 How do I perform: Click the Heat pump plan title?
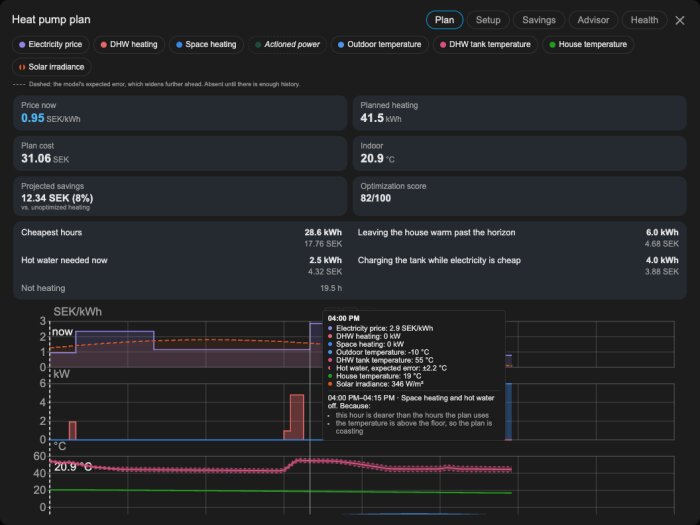click(x=51, y=20)
